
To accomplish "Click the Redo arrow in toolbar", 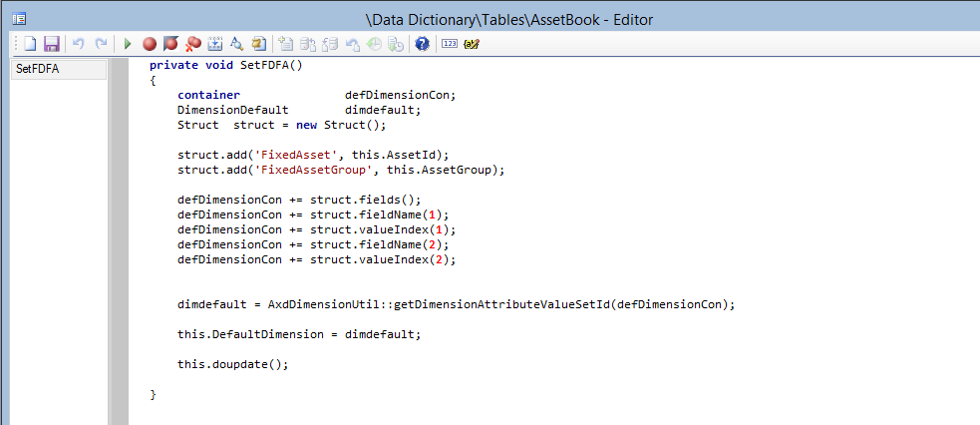I will [101, 44].
